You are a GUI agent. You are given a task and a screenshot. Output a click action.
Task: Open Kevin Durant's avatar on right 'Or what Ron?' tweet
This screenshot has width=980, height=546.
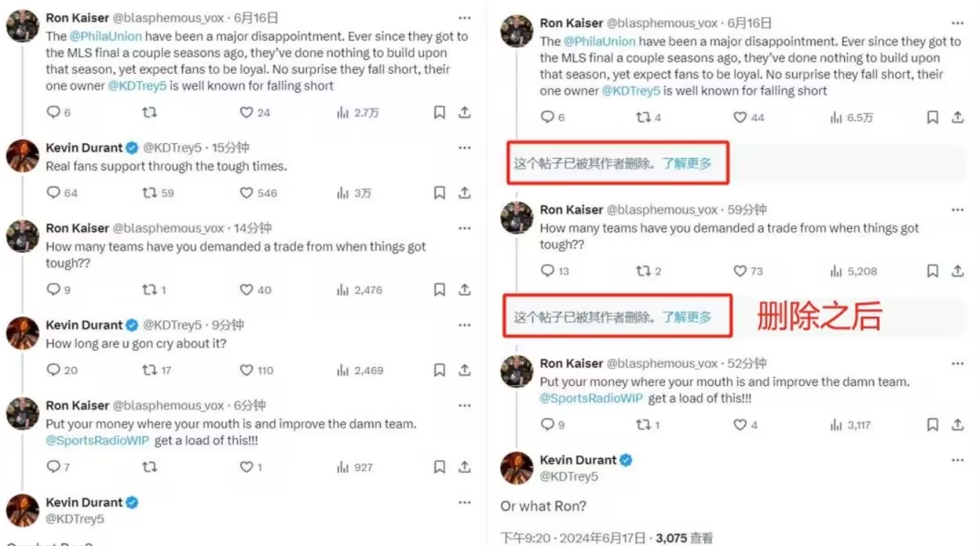[x=517, y=468]
